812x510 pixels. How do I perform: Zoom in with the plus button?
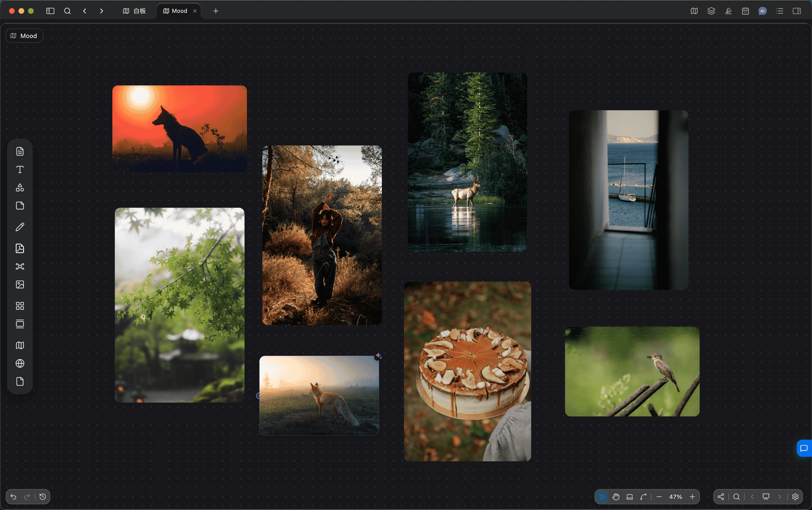[692, 496]
